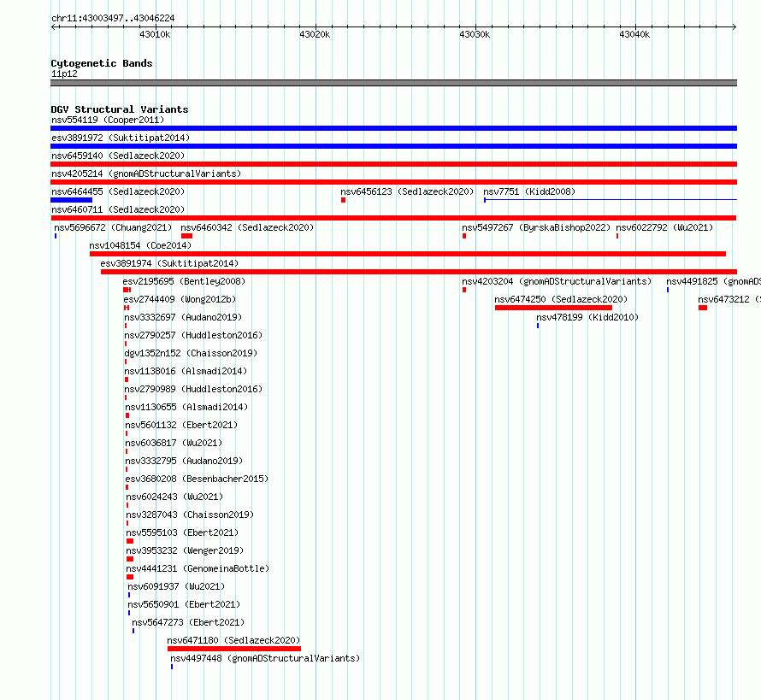Screen dimensions: 761x700
Task: Click nsv3287043 (Chaisson2019) label
Action: click(190, 515)
